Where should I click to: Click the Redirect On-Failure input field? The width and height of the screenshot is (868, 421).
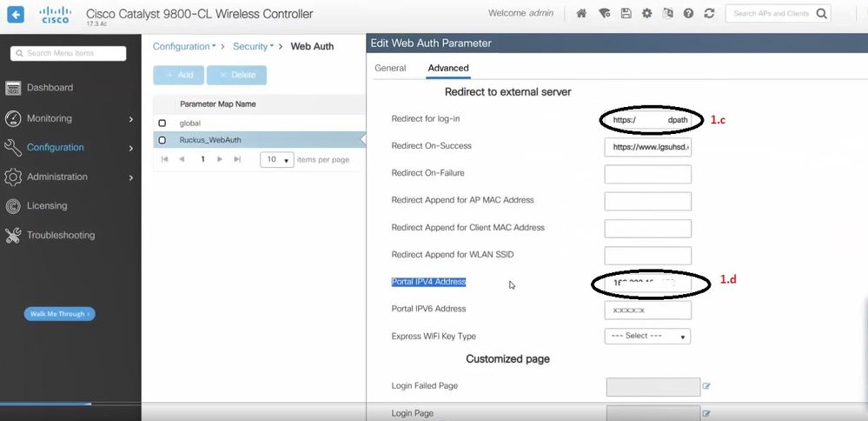[x=647, y=174]
